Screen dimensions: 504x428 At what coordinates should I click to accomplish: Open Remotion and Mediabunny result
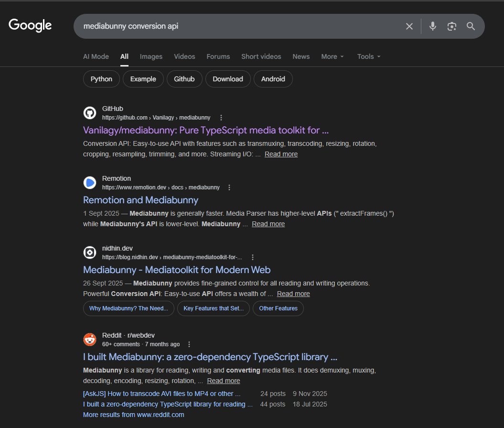(140, 200)
